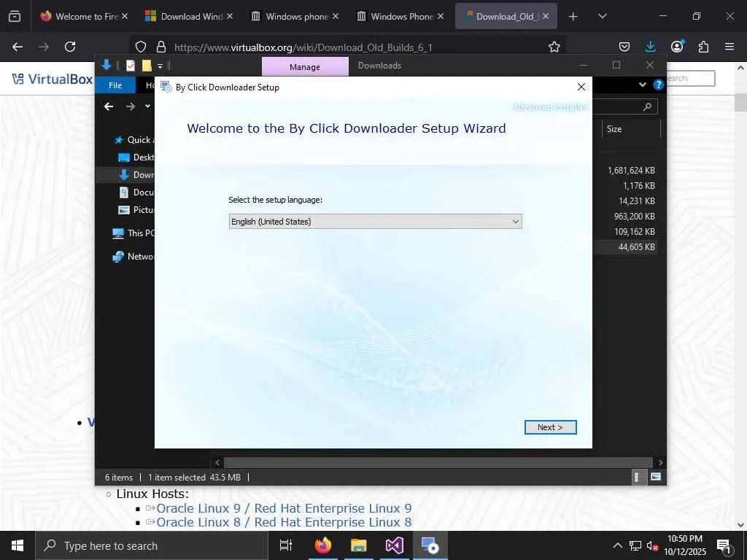The image size is (747, 560).
Task: Go back in File Explorer
Action: click(x=109, y=106)
